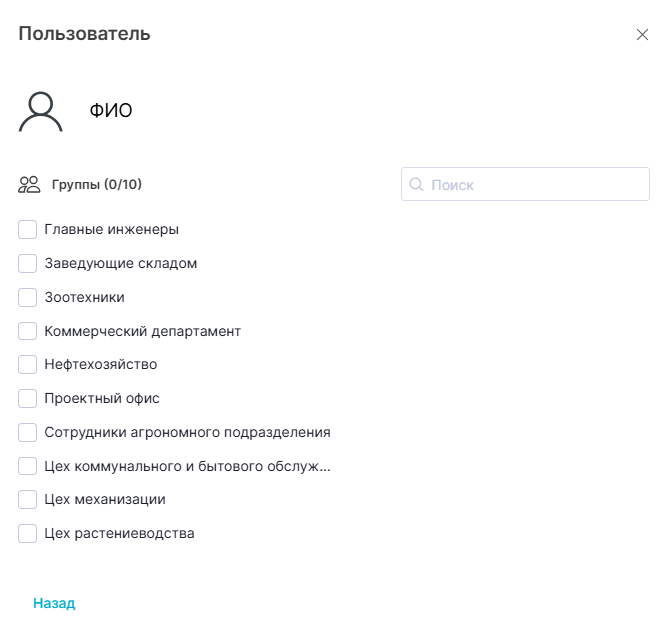Click the Группы (0/10) heading

coord(97,185)
